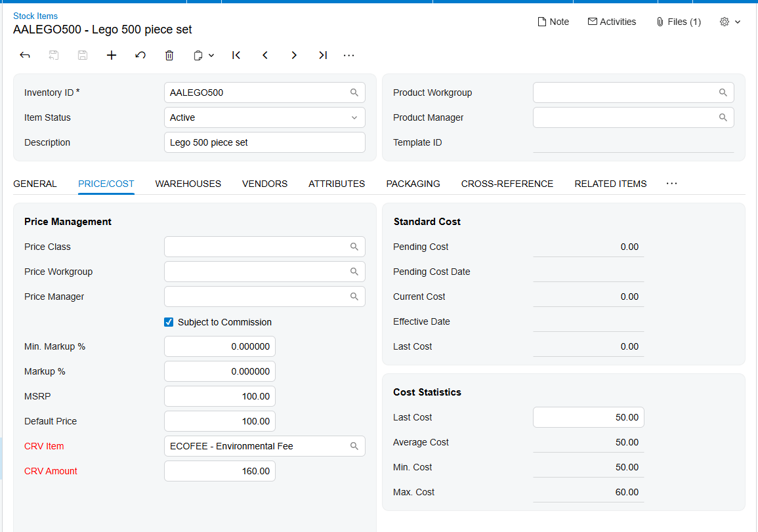Open Activities
758x532 pixels.
pyautogui.click(x=612, y=22)
